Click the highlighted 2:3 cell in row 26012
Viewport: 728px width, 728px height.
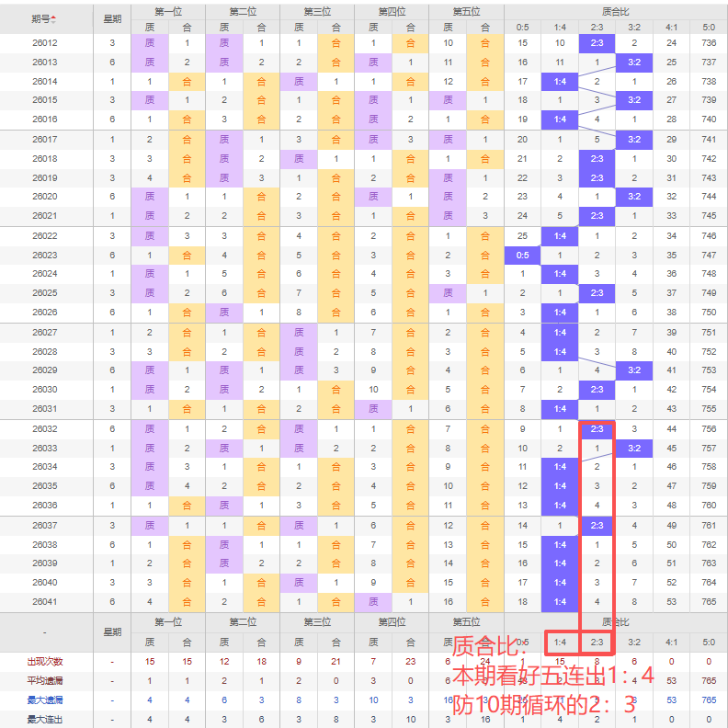pyautogui.click(x=597, y=43)
